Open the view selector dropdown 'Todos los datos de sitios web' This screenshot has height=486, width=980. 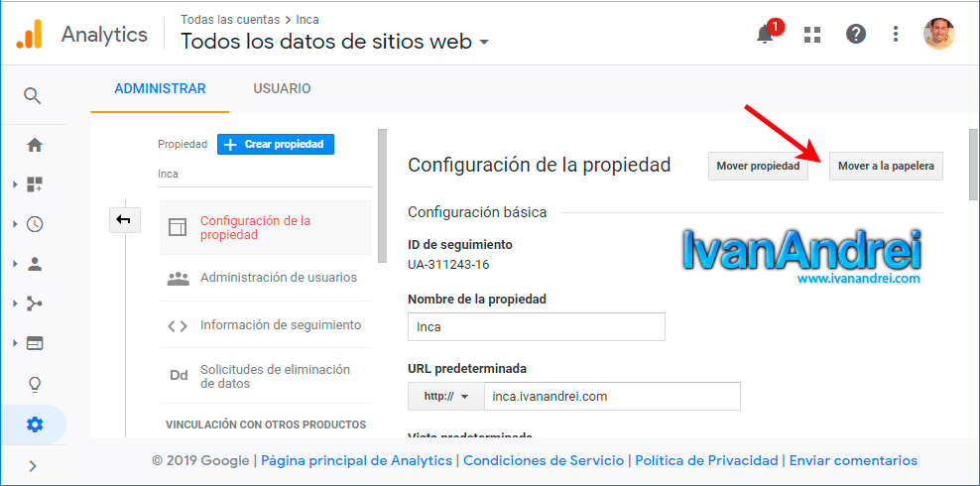tap(335, 42)
